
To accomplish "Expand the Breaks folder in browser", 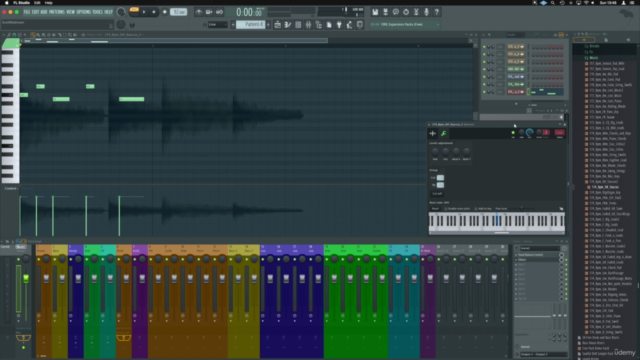I will click(594, 46).
